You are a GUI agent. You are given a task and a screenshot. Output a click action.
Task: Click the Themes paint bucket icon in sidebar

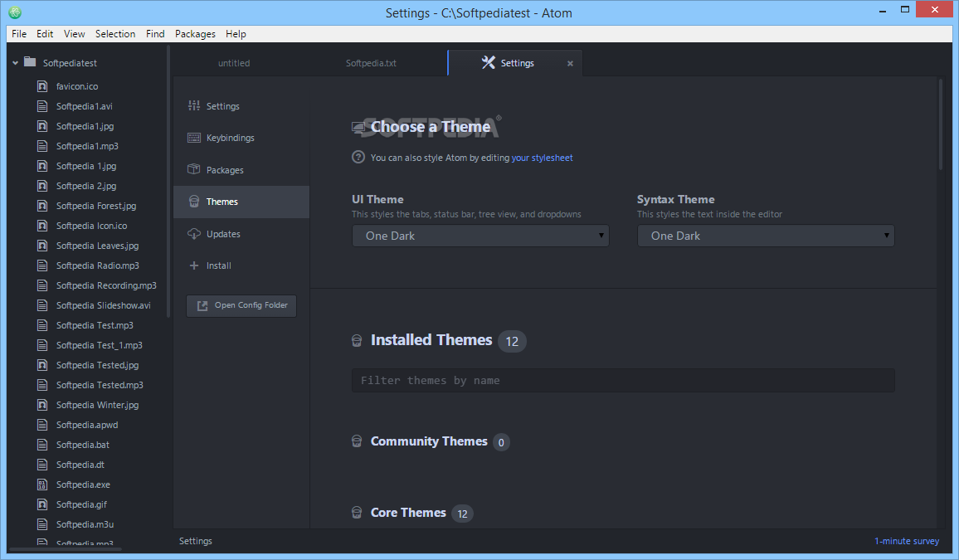tap(194, 201)
